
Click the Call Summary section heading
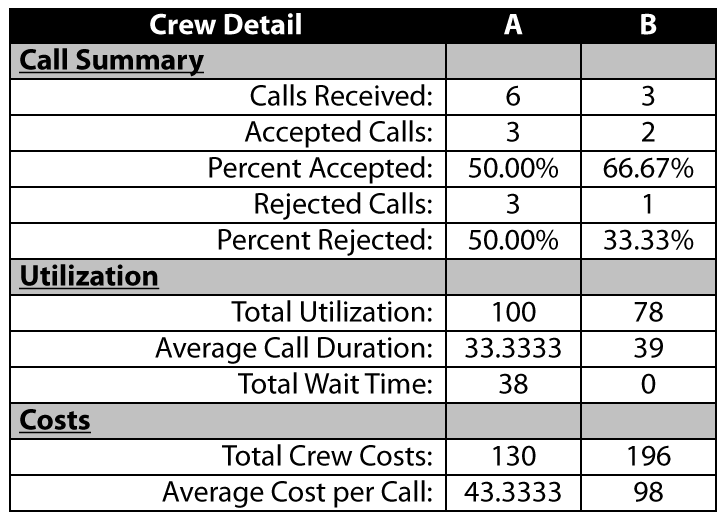(111, 61)
